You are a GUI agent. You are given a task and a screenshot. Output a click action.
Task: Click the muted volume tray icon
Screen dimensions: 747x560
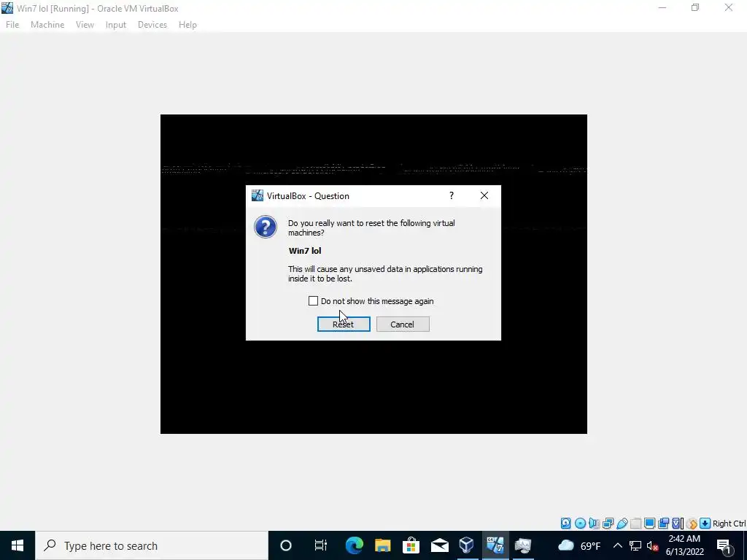pyautogui.click(x=653, y=545)
